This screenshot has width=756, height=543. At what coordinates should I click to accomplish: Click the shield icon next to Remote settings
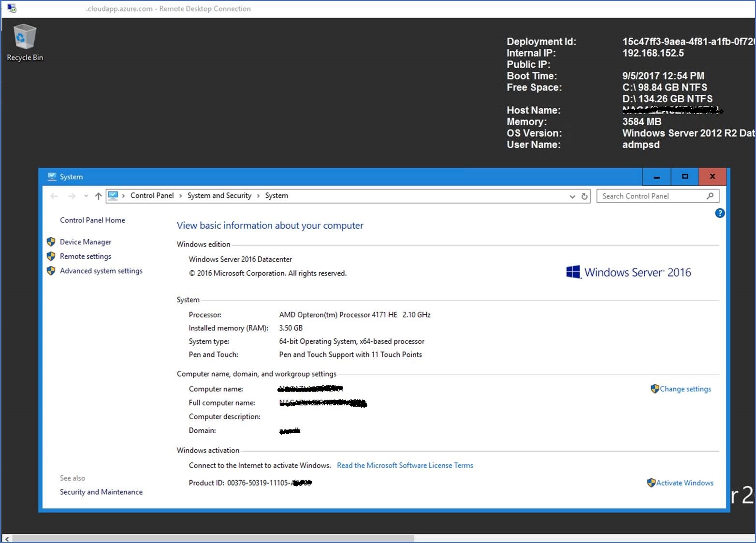[x=51, y=256]
